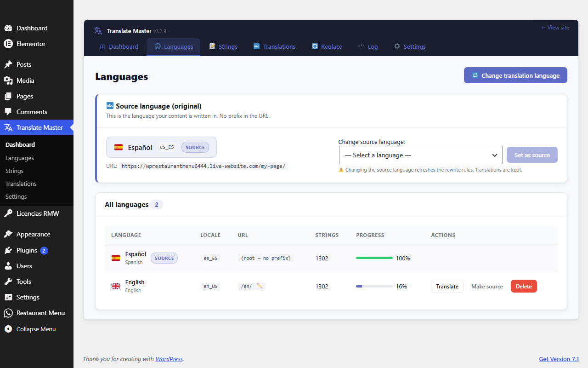This screenshot has width=588, height=368.
Task: Open the Select a language dropdown
Action: (421, 155)
